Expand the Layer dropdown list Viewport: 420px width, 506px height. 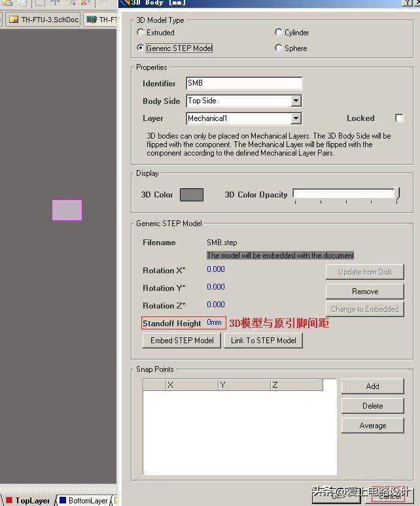click(296, 118)
